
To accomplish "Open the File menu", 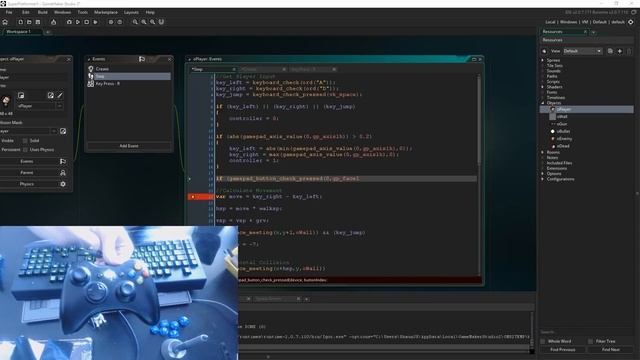I will pos(9,12).
